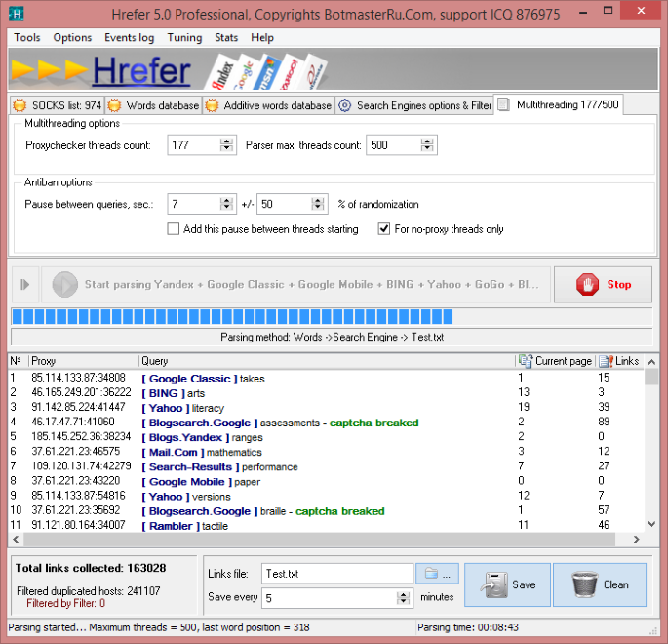This screenshot has width=668, height=644.
Task: Click the Clean button
Action: coord(600,584)
